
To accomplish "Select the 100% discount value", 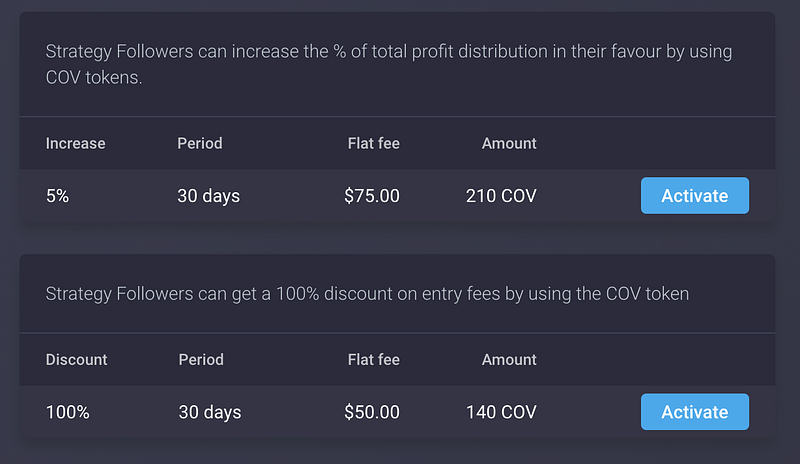I will click(x=68, y=412).
